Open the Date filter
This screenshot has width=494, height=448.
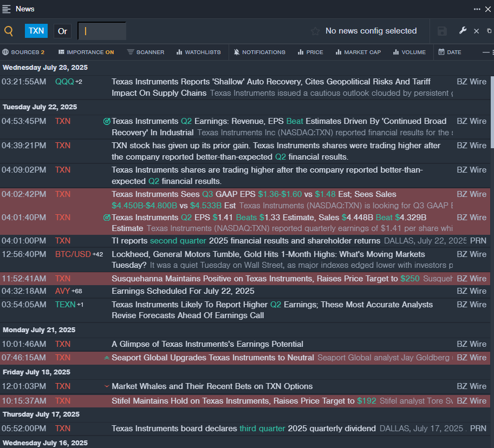pos(450,52)
